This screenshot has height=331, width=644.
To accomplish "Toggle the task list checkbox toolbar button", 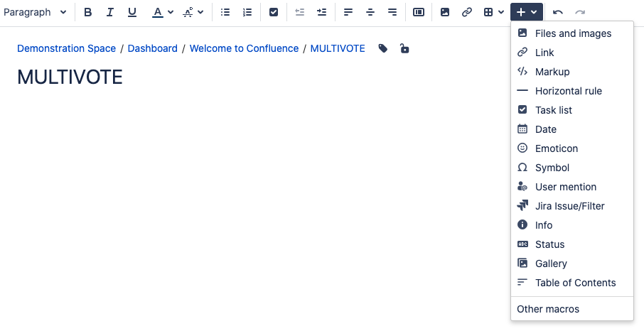I will pos(274,12).
